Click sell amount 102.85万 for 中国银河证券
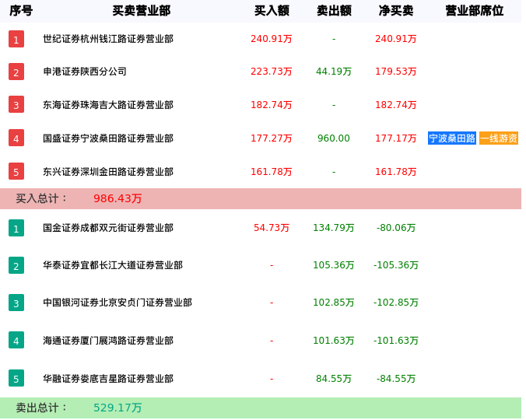 tap(334, 303)
